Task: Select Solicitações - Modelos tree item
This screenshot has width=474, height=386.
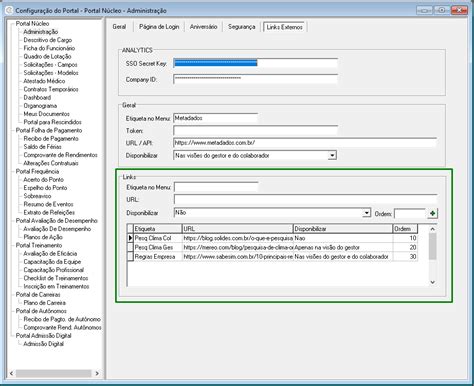Action: point(51,73)
